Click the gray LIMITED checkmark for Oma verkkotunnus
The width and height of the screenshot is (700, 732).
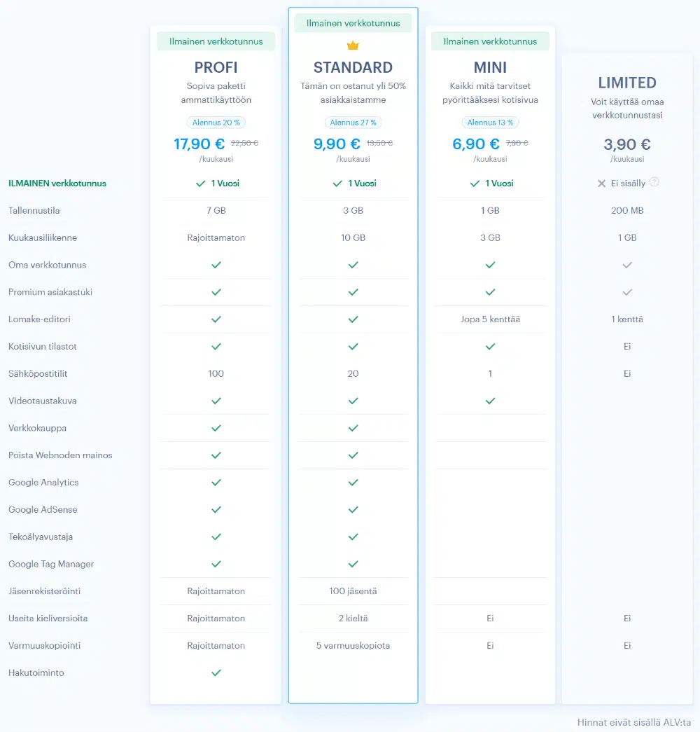pos(627,265)
